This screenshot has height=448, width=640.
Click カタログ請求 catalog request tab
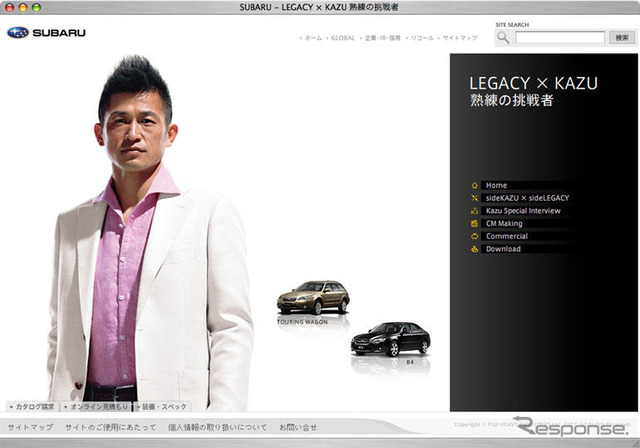pos(32,407)
